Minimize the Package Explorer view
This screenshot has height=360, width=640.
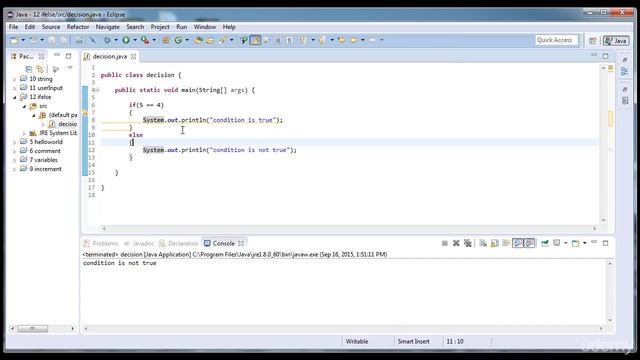pyautogui.click(x=57, y=56)
